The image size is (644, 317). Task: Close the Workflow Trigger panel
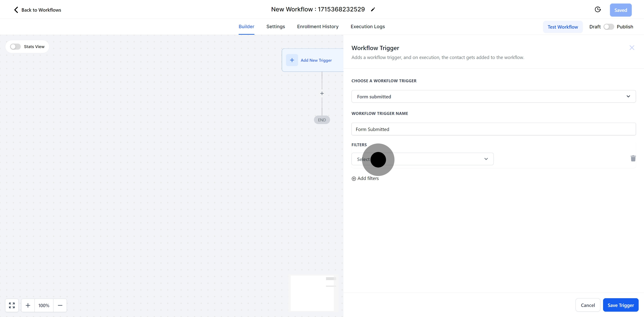click(x=632, y=48)
